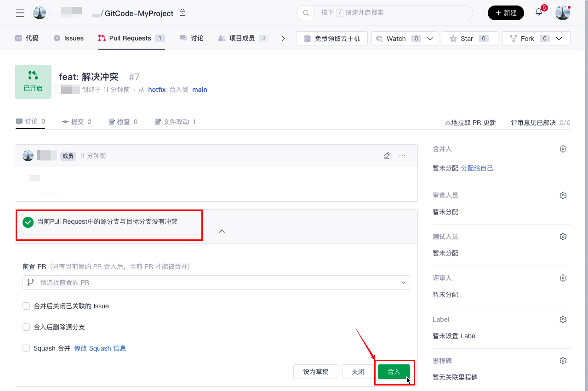This screenshot has width=588, height=391.
Task: Open the 前置 PR selection dropdown
Action: point(216,283)
